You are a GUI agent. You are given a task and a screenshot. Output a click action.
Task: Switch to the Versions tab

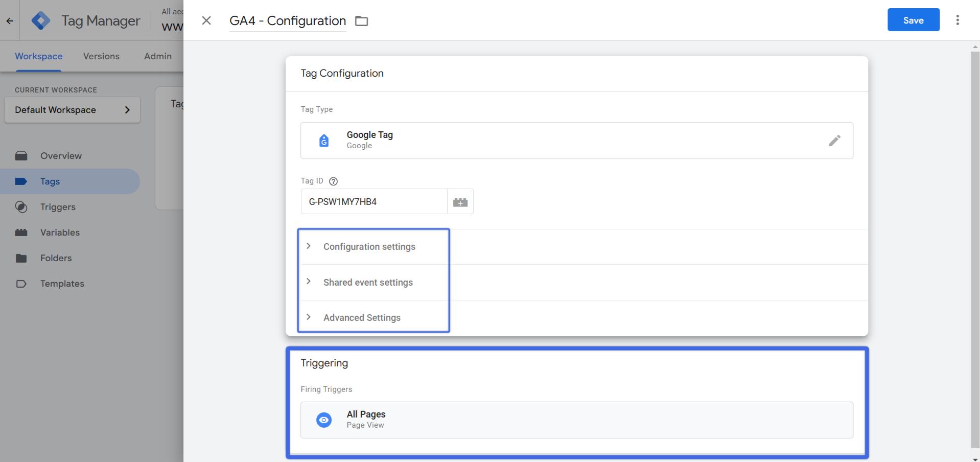coord(101,56)
